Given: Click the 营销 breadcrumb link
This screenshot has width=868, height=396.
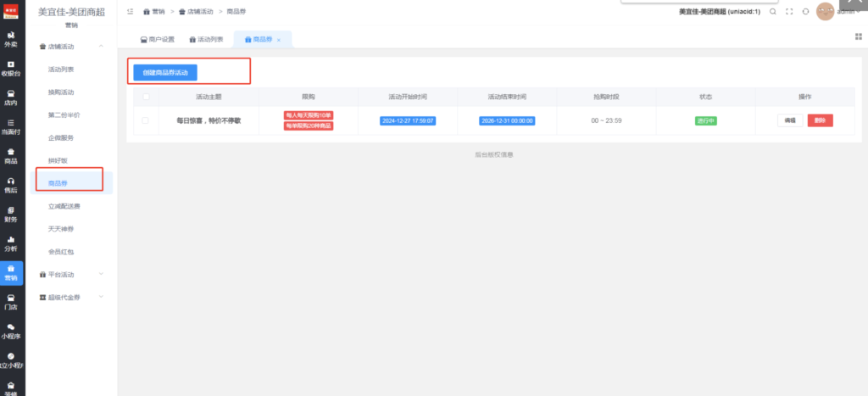Looking at the screenshot, I should point(154,12).
